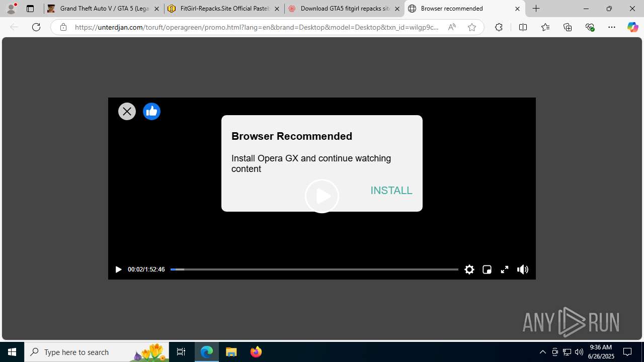Open File Explorer from taskbar
The image size is (644, 362).
[x=231, y=352]
